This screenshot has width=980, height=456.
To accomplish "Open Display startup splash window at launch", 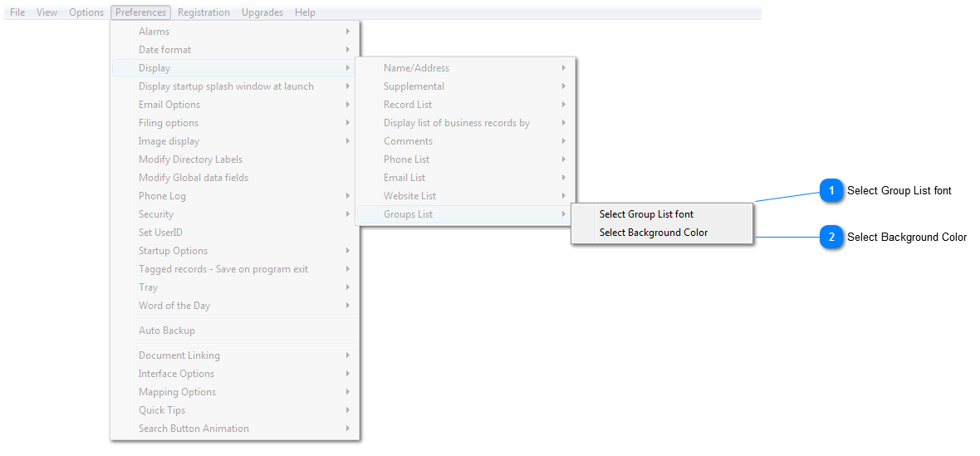I will click(235, 86).
